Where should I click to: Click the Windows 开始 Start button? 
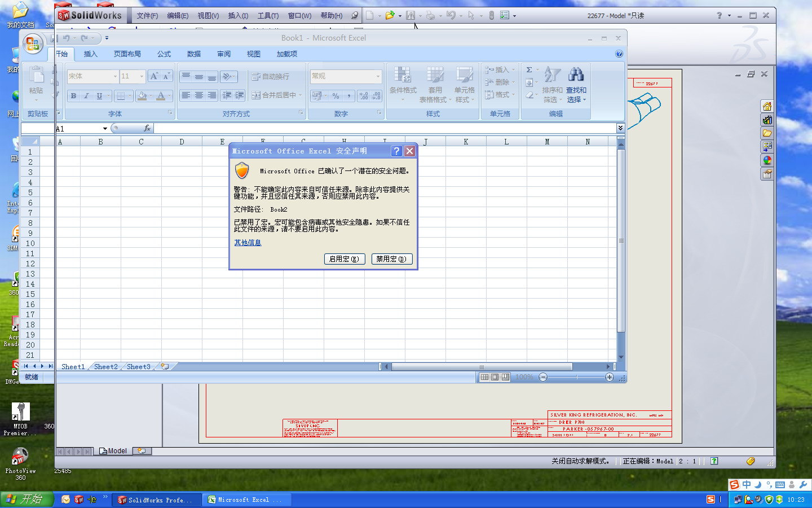tap(27, 500)
